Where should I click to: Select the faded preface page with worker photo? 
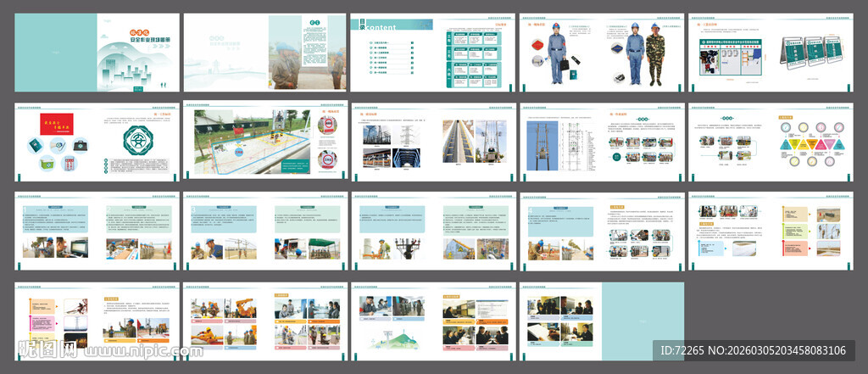[264, 53]
